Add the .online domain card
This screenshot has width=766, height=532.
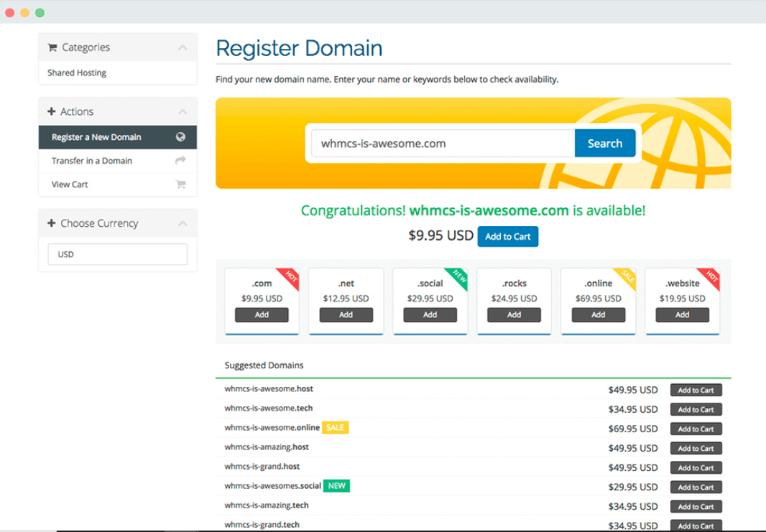[599, 314]
